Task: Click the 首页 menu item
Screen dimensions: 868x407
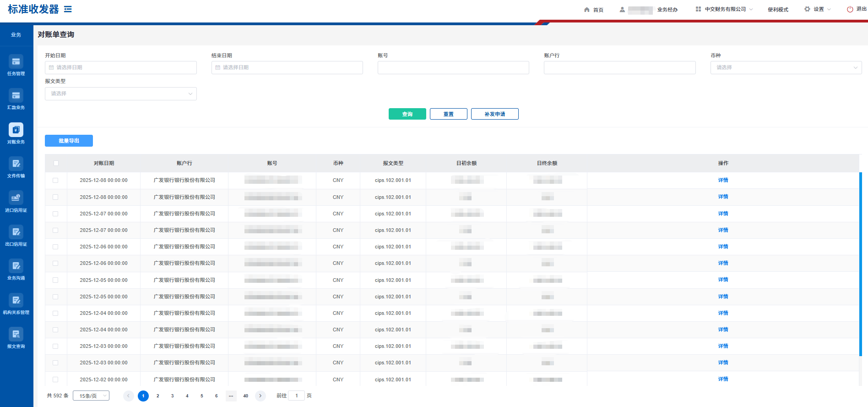Action: [594, 10]
